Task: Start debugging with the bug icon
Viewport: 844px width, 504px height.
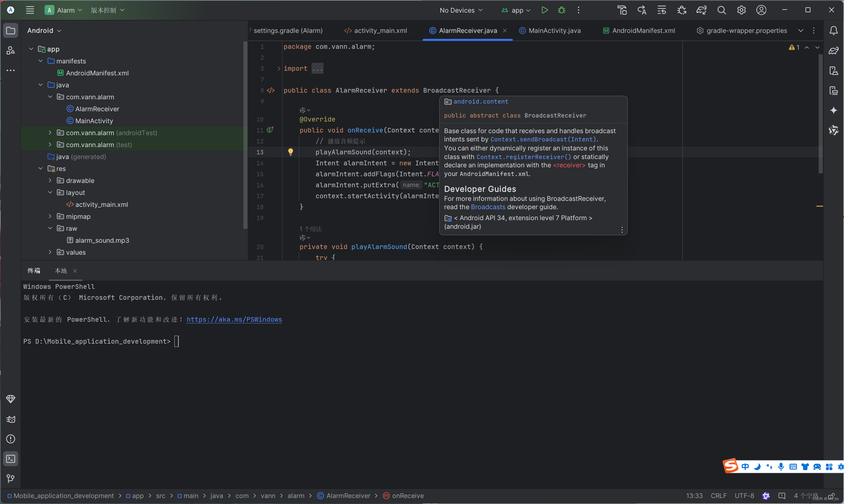Action: [x=562, y=10]
